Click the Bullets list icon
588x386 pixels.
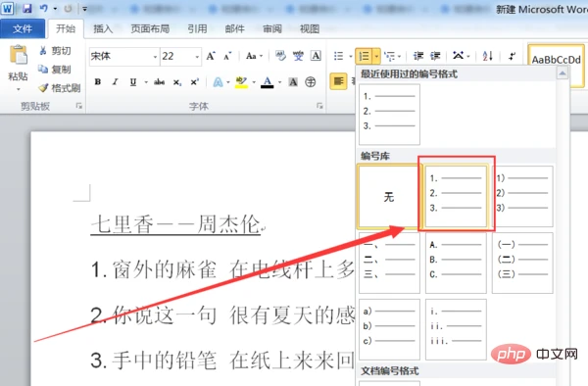339,56
